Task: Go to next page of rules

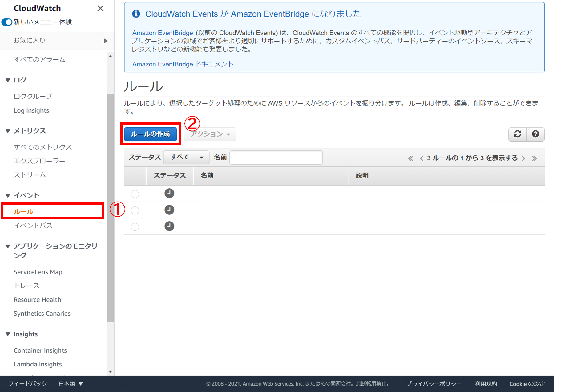Action: [x=523, y=158]
